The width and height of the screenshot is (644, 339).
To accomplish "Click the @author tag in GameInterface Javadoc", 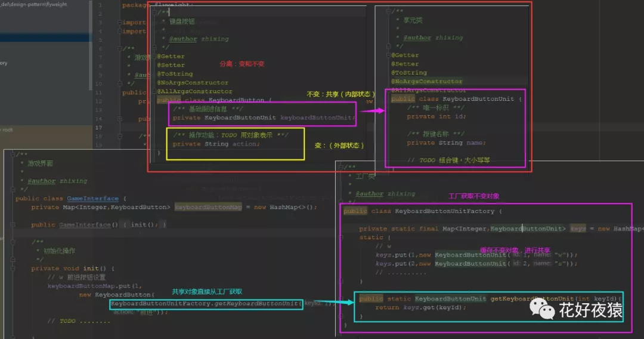I will tap(42, 181).
